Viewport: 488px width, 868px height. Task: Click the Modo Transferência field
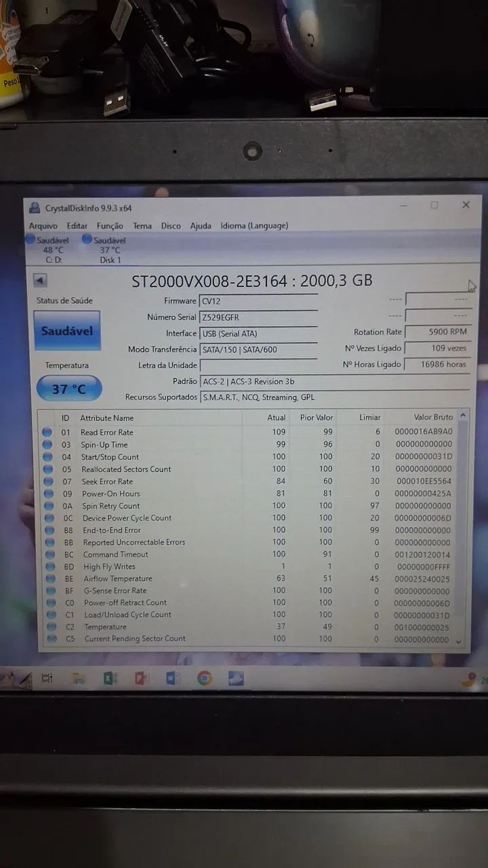coord(258,350)
